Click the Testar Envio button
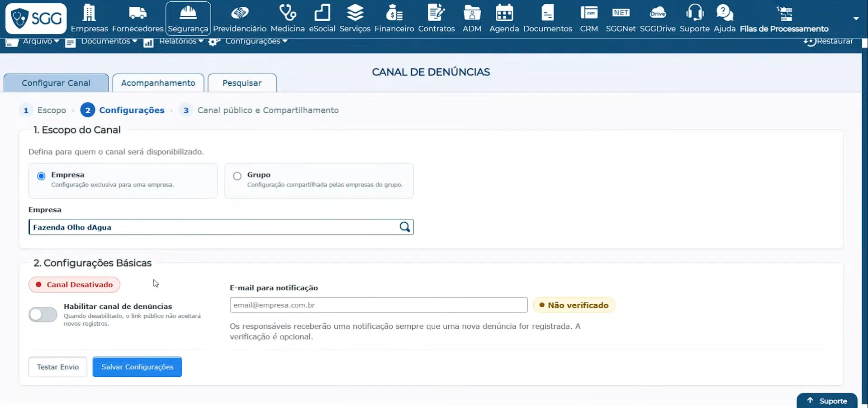Image resolution: width=868 pixels, height=408 pixels. click(58, 367)
